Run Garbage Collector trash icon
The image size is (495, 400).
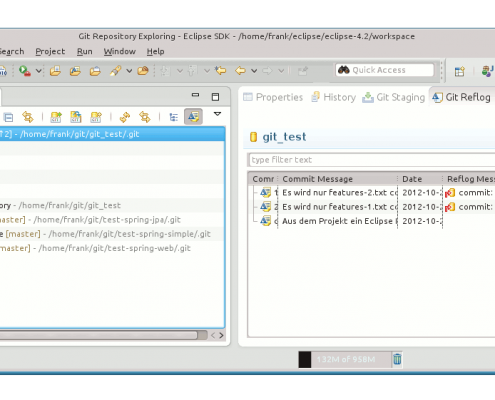(x=397, y=359)
